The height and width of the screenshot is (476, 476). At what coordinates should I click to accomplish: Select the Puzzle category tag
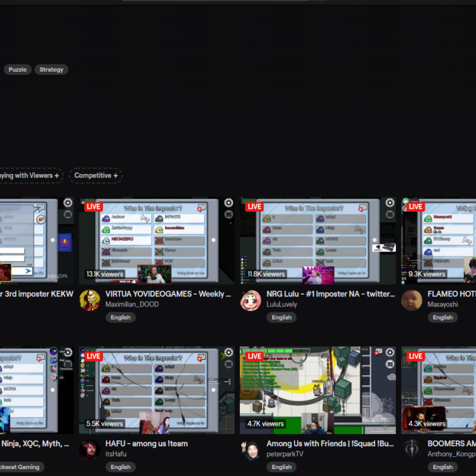coord(18,69)
